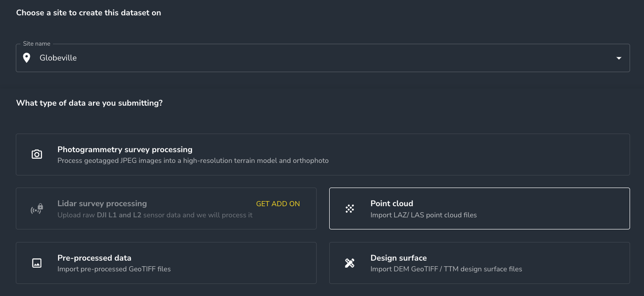Click the locked Lidar sensor icon

click(x=37, y=208)
